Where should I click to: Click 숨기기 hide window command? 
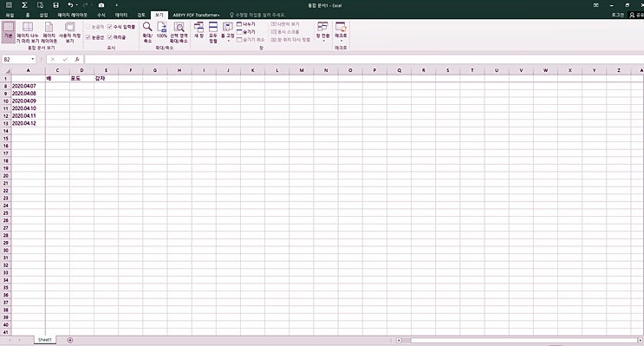245,31
